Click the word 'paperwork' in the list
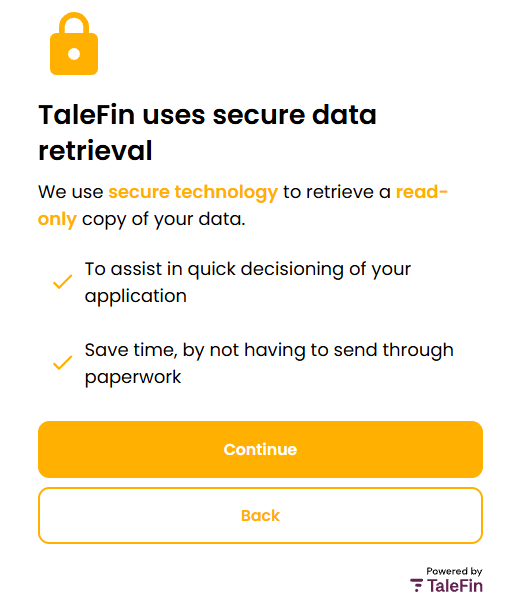The height and width of the screenshot is (616, 527). coord(133,377)
